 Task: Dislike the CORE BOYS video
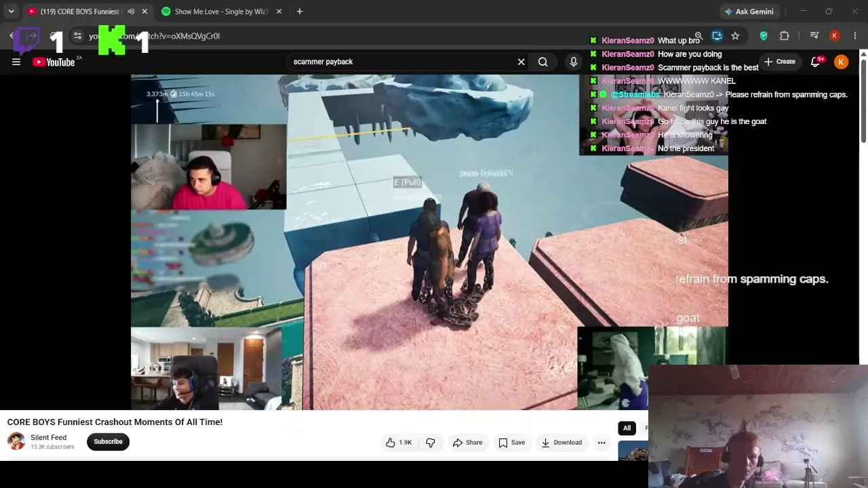click(431, 443)
